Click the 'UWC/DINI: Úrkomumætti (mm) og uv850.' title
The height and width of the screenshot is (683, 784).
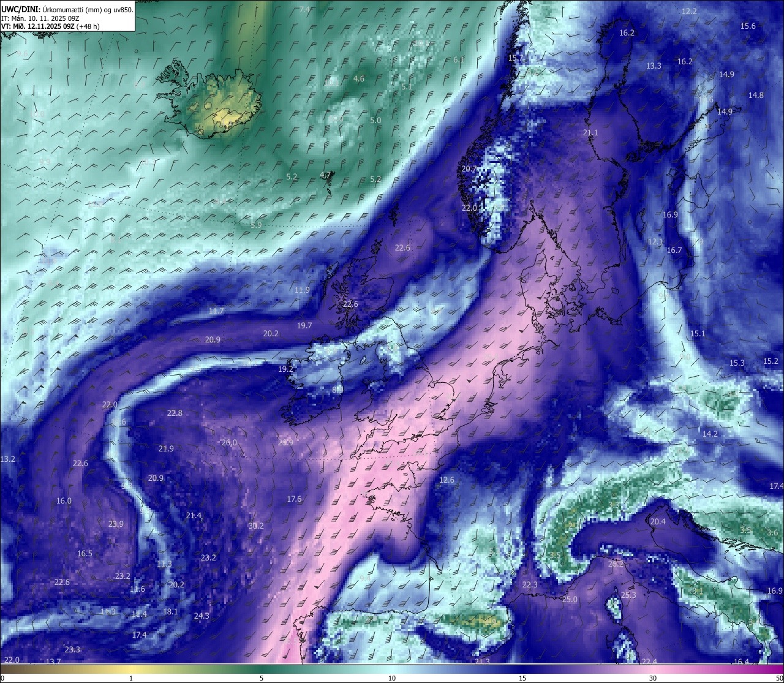pyautogui.click(x=67, y=9)
